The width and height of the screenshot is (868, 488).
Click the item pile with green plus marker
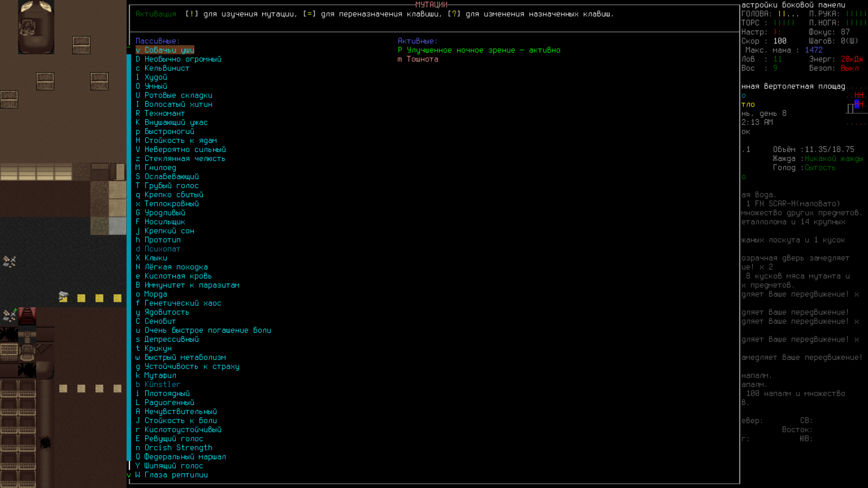click(x=9, y=315)
